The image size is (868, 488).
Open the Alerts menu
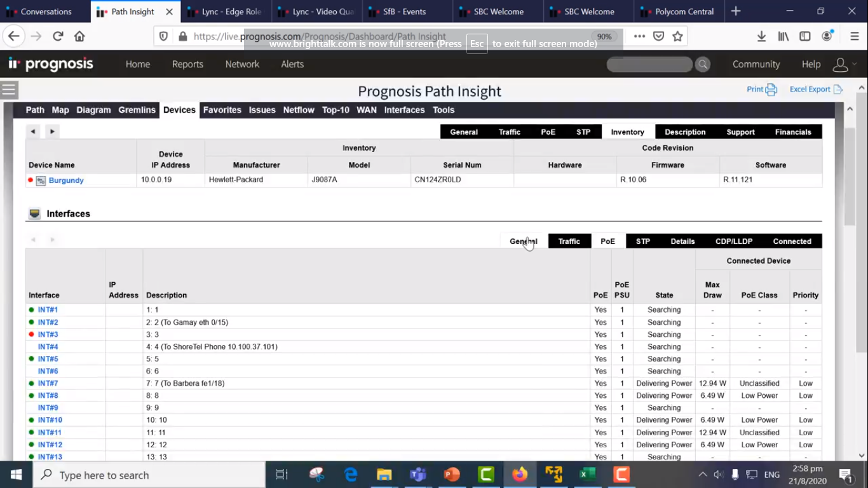(292, 64)
